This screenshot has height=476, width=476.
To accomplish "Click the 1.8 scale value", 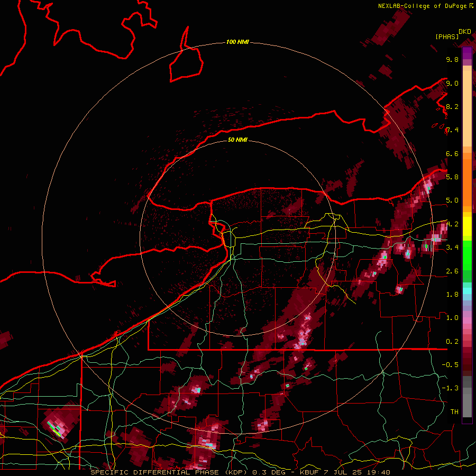I will (452, 295).
